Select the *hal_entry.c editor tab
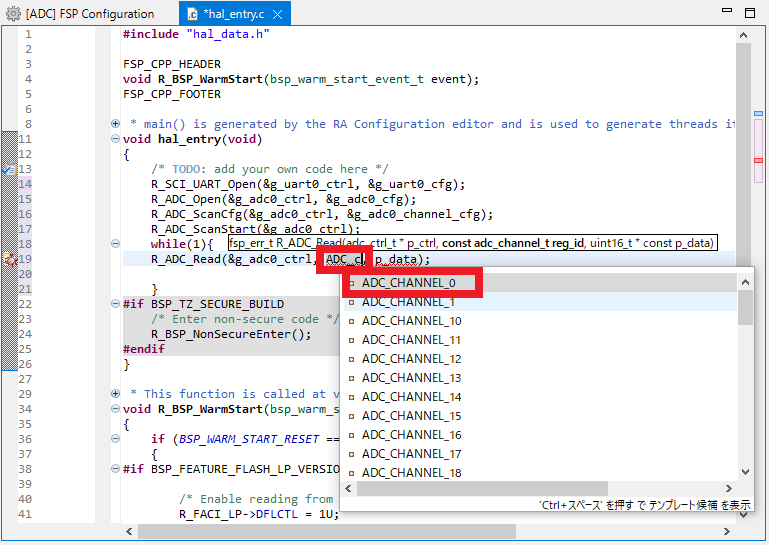This screenshot has width=769, height=545. coord(234,14)
